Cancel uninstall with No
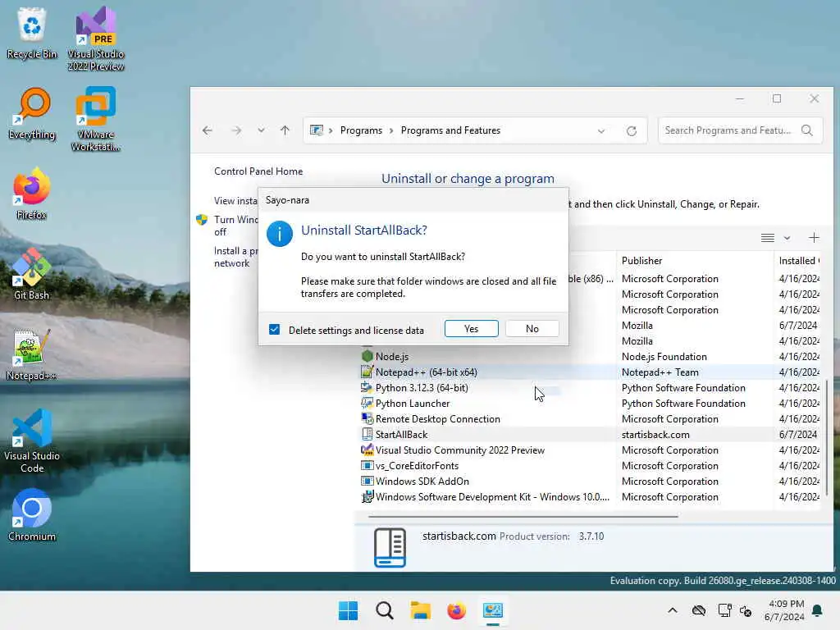The width and height of the screenshot is (840, 630). (532, 328)
